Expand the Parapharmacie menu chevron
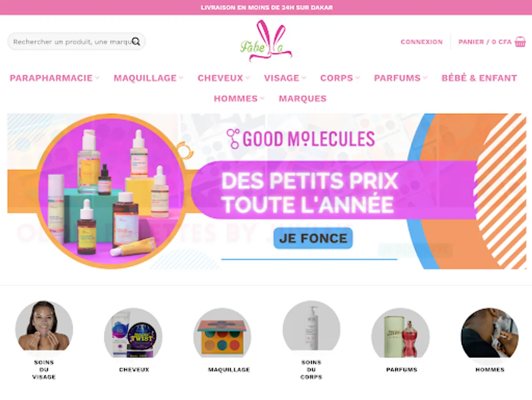Image resolution: width=532 pixels, height=400 pixels. pos(97,78)
